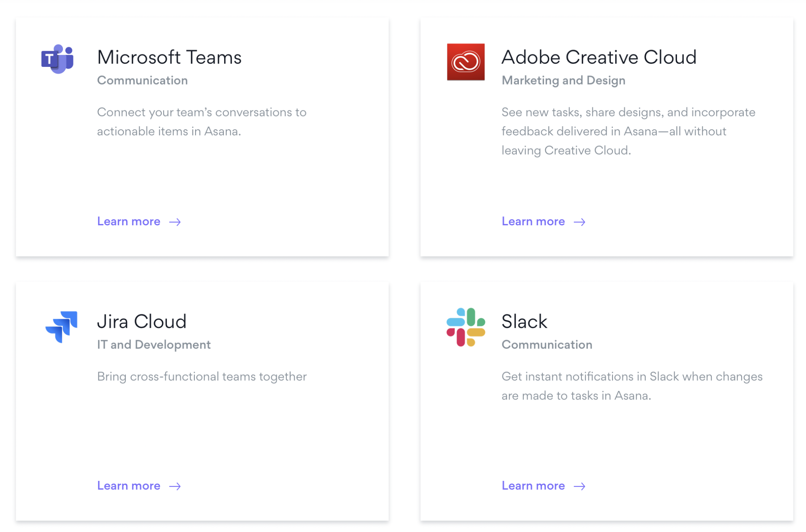Click the Jira Cloud logo icon

[62, 326]
